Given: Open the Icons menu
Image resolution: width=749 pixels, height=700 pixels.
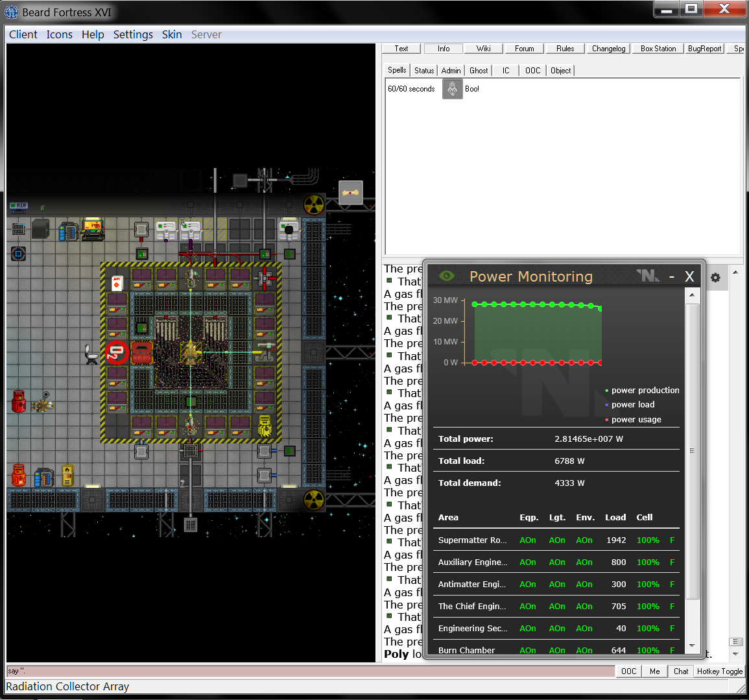Looking at the screenshot, I should click(59, 34).
